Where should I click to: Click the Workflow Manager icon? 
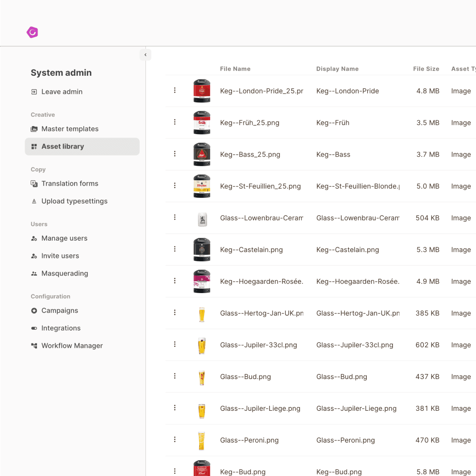pos(34,346)
